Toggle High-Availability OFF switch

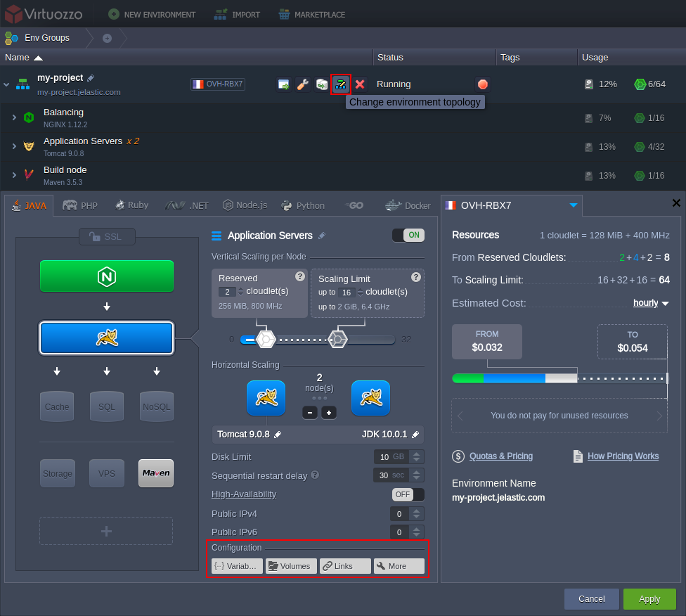click(408, 495)
